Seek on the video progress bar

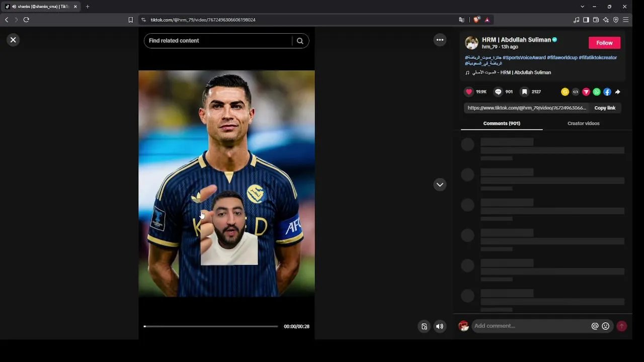[211, 326]
